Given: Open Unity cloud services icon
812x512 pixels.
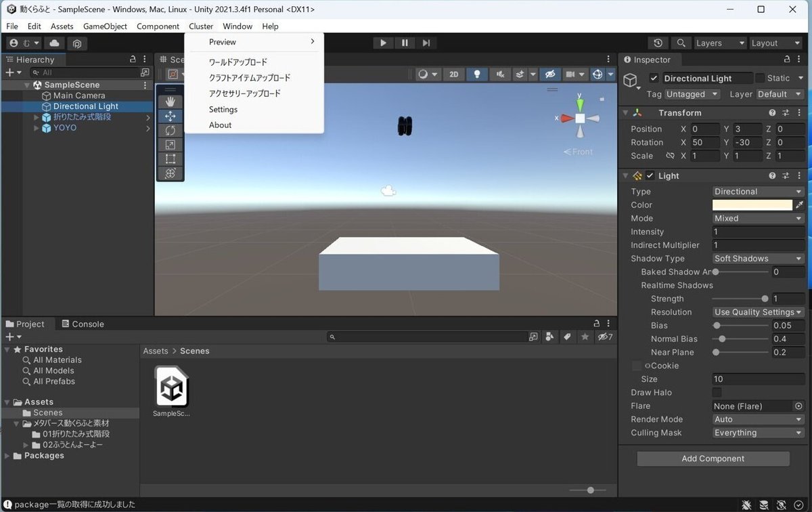Looking at the screenshot, I should (x=54, y=43).
